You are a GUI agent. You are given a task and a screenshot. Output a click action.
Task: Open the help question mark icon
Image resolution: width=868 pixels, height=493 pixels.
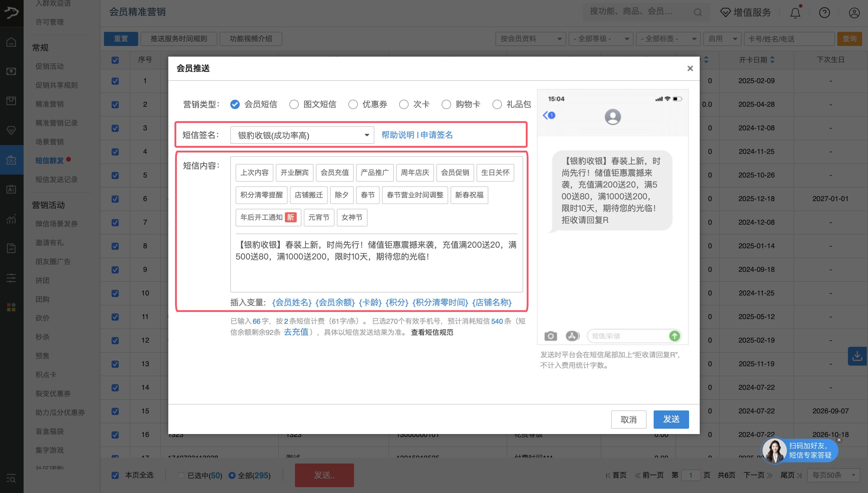point(824,13)
